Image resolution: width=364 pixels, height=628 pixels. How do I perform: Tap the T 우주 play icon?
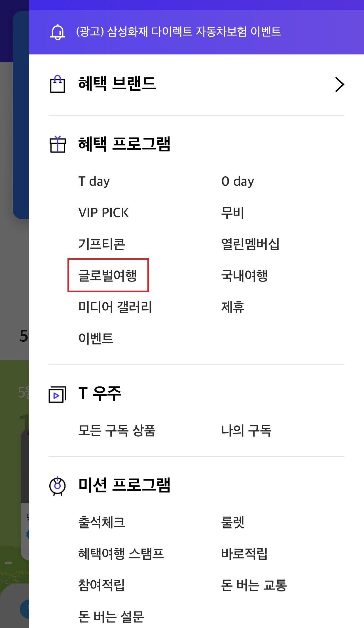point(58,394)
